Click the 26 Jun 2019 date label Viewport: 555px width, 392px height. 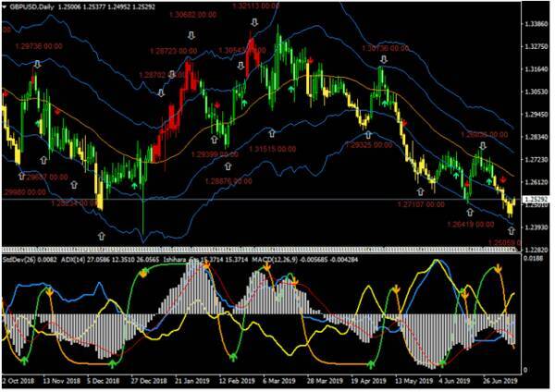point(499,381)
